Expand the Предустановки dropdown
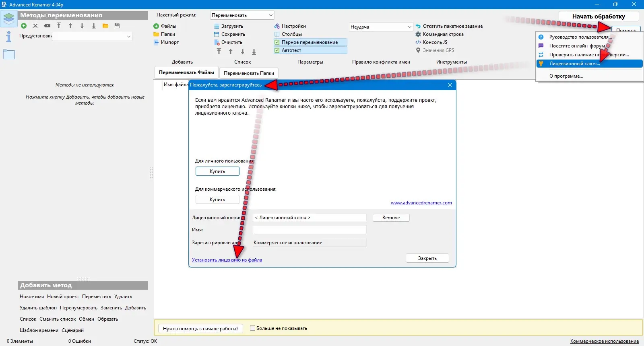 point(92,36)
